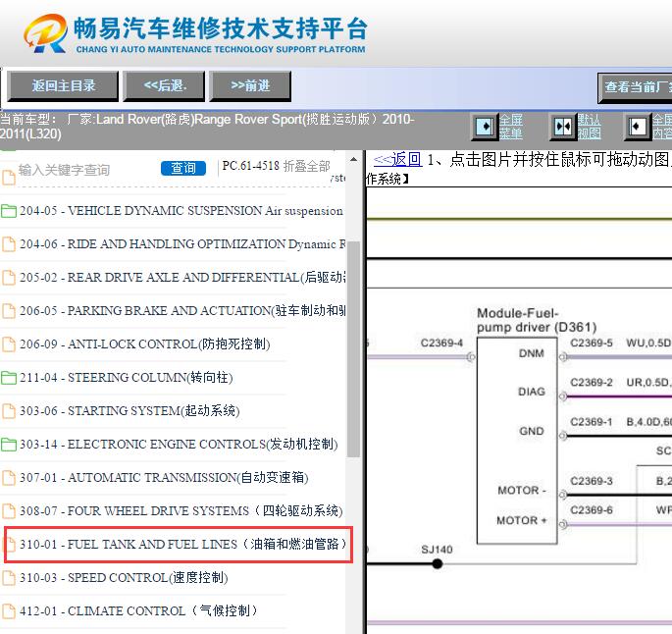The height and width of the screenshot is (634, 672).
Task: Click the Module-Fuel-pump driver (D361) label
Action: [x=537, y=320]
